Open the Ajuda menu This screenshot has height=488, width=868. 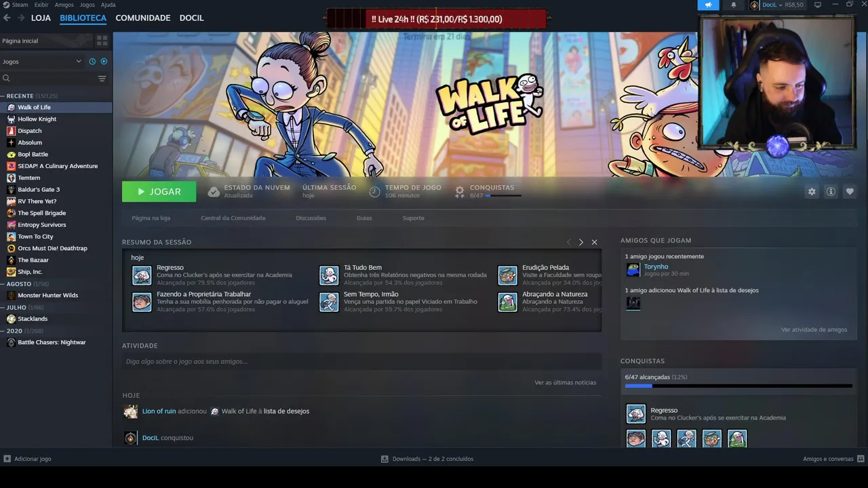click(108, 5)
